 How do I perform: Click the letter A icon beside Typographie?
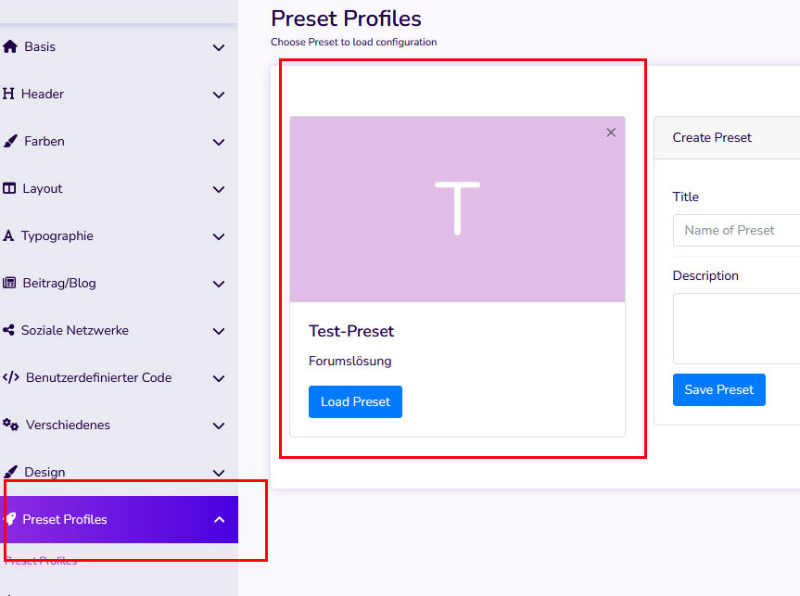[x=8, y=236]
